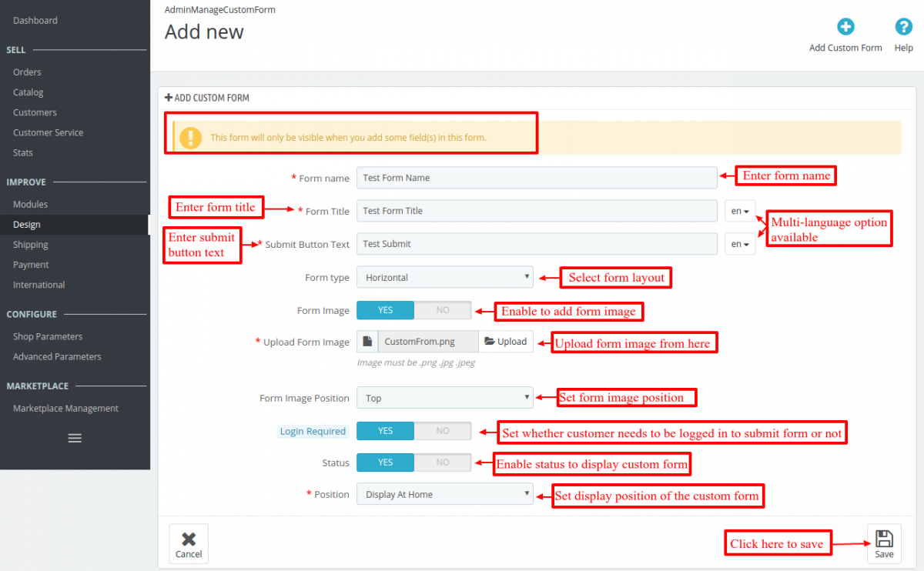The image size is (924, 571).
Task: Open the Stats menu item
Action: coord(23,152)
